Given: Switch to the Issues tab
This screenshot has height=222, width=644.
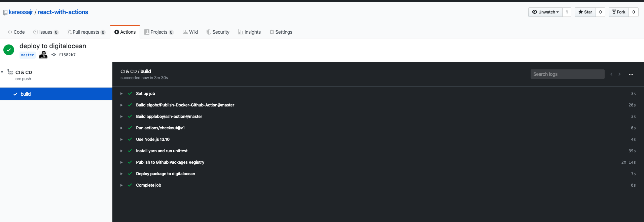Looking at the screenshot, I should (x=46, y=32).
